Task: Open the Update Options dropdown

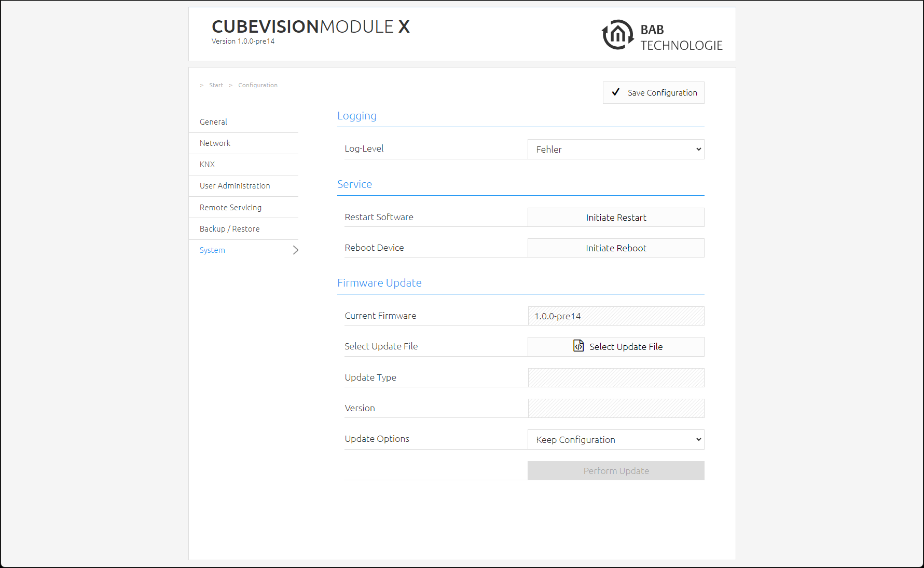Action: [x=616, y=439]
